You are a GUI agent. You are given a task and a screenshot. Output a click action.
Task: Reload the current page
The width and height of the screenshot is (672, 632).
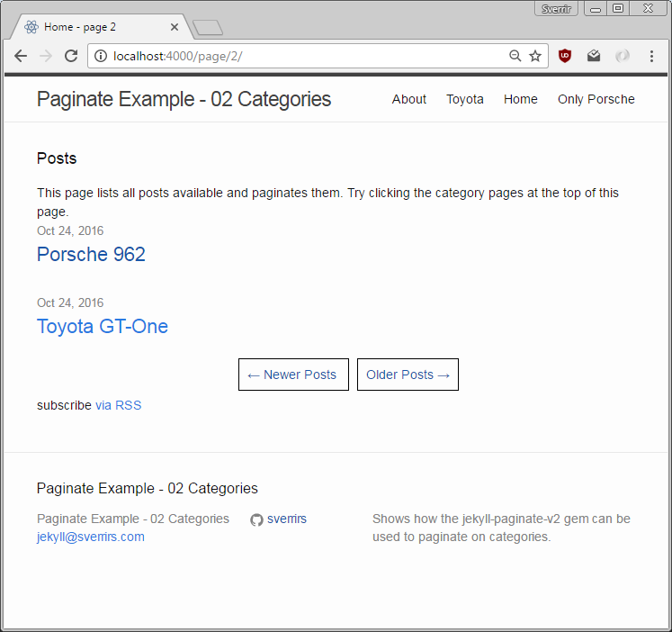click(x=71, y=56)
